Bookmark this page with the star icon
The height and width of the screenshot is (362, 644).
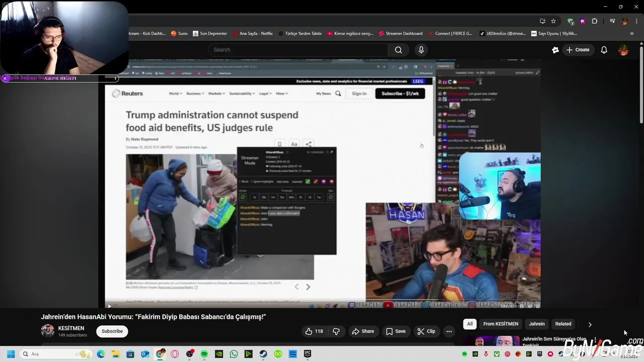point(553,21)
